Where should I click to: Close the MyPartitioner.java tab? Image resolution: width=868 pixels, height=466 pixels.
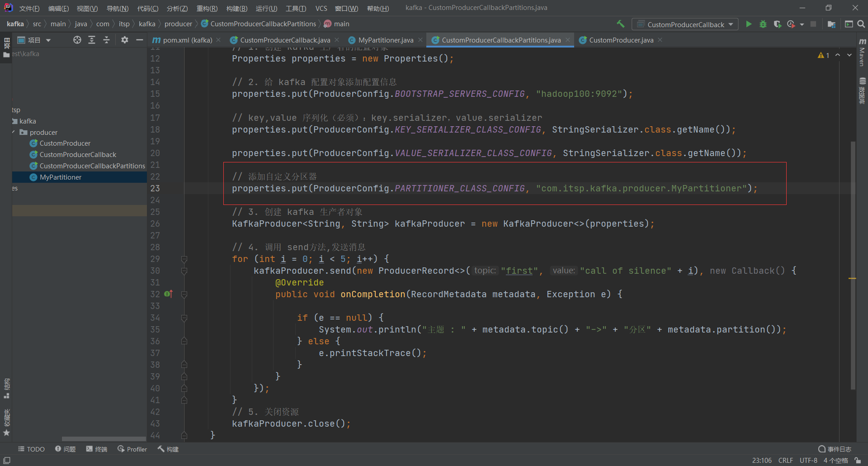point(420,40)
